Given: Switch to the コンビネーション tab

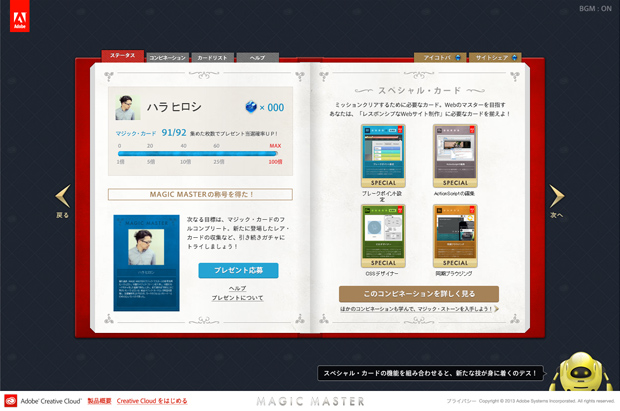Looking at the screenshot, I should click(x=167, y=58).
